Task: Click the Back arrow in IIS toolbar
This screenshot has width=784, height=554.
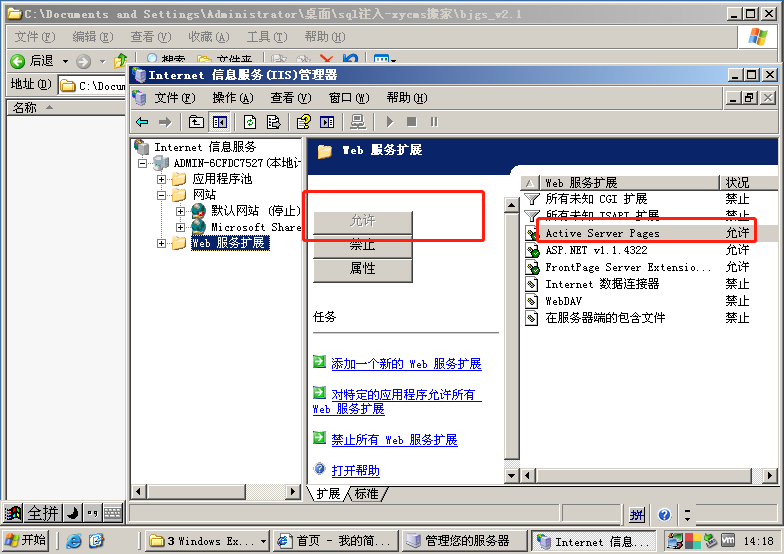Action: coord(142,122)
